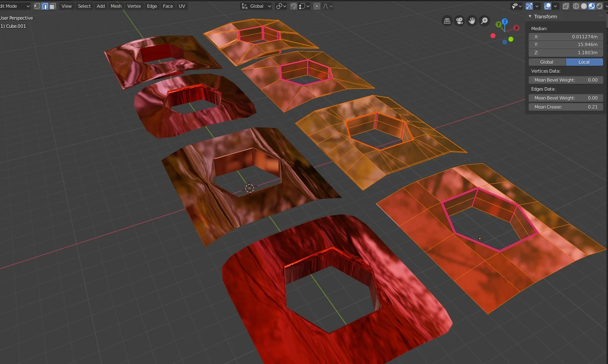Select rendered viewport shading
Screen dimensions: 608x364
click(x=599, y=6)
